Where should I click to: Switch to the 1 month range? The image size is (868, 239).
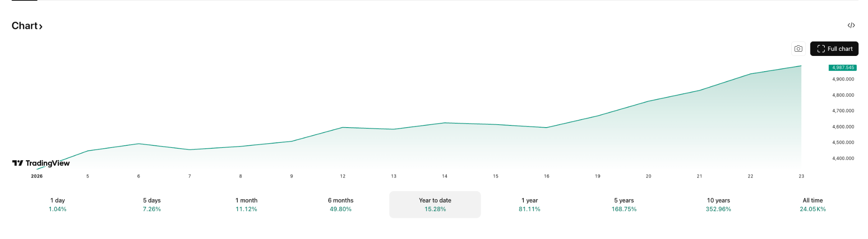pos(246,205)
